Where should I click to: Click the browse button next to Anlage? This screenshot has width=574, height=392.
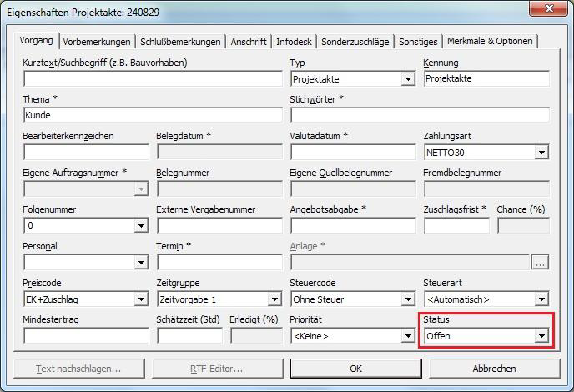[541, 263]
